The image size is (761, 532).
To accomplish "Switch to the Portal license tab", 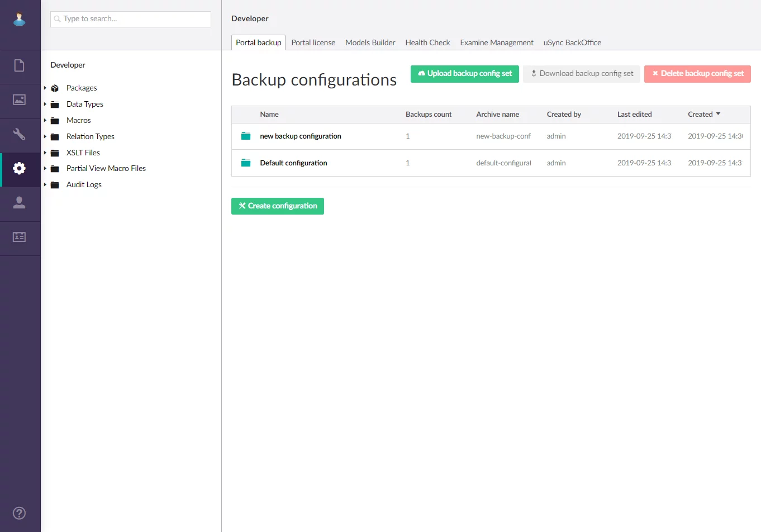I will 313,42.
